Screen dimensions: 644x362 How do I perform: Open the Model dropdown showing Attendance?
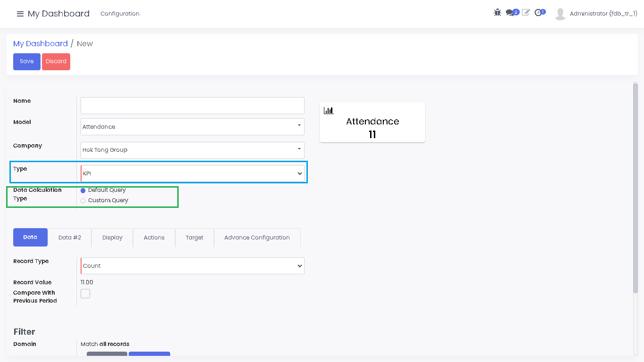click(x=192, y=127)
